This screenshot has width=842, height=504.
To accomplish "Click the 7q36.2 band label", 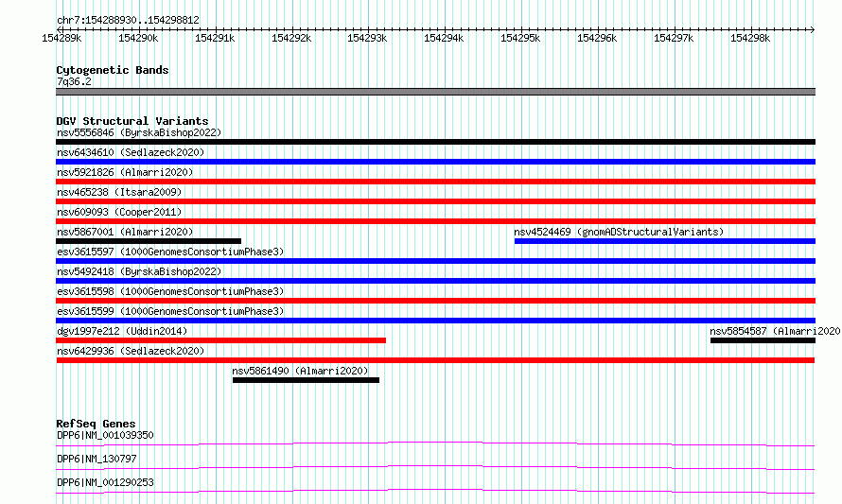I will [x=74, y=81].
